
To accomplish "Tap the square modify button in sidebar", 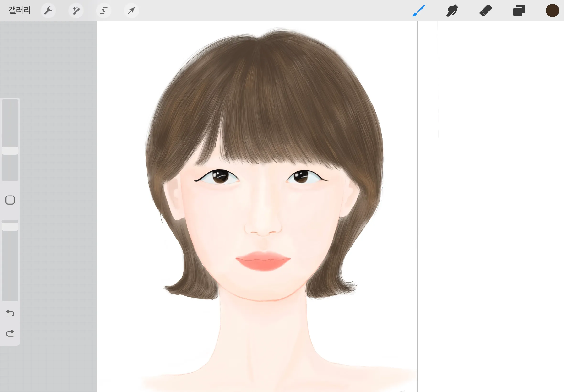I will (10, 200).
